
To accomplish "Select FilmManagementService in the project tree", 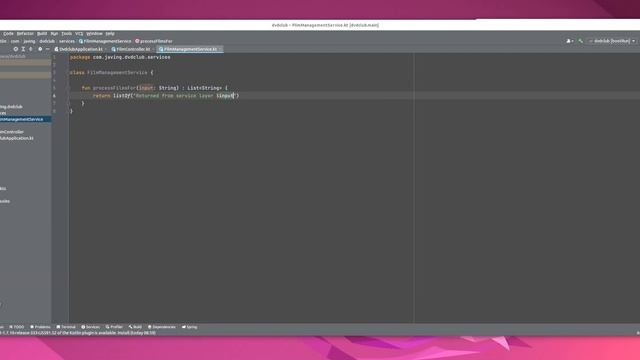I will pos(25,119).
